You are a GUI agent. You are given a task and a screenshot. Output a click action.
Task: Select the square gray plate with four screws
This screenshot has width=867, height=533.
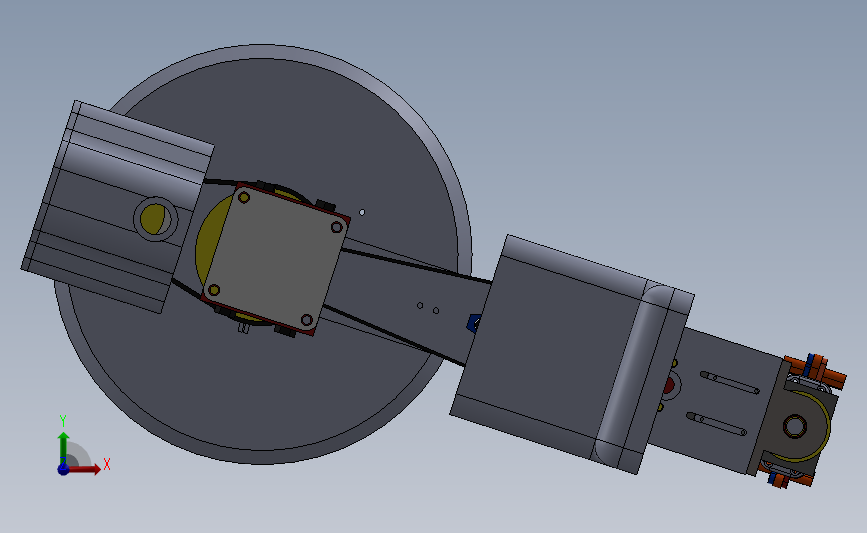pyautogui.click(x=276, y=259)
